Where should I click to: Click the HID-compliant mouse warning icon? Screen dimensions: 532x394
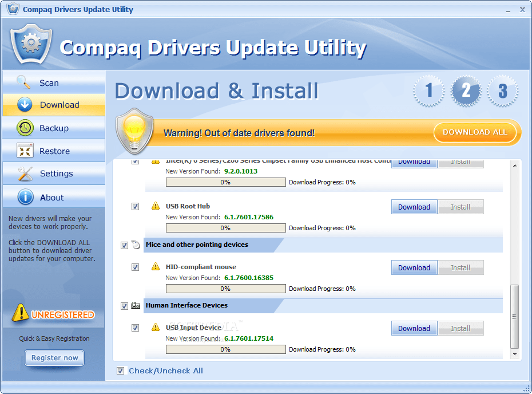156,267
